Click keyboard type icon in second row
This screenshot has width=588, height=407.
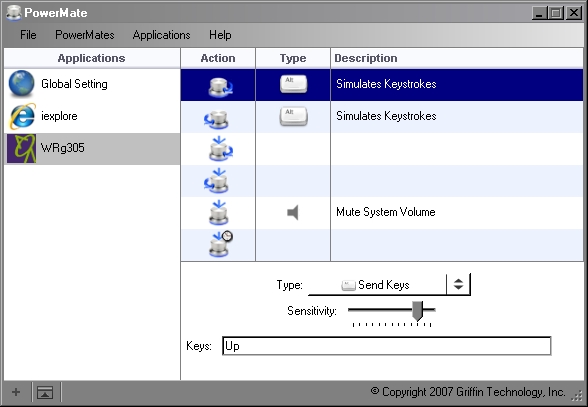coord(294,116)
